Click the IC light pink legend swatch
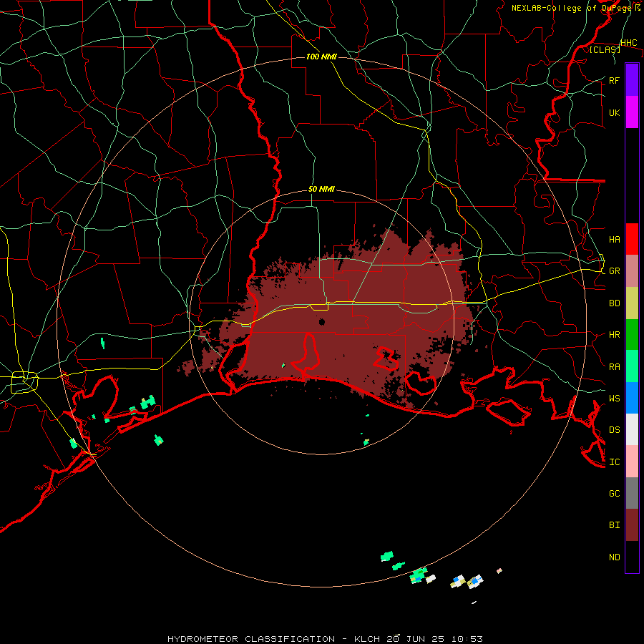 [x=632, y=462]
